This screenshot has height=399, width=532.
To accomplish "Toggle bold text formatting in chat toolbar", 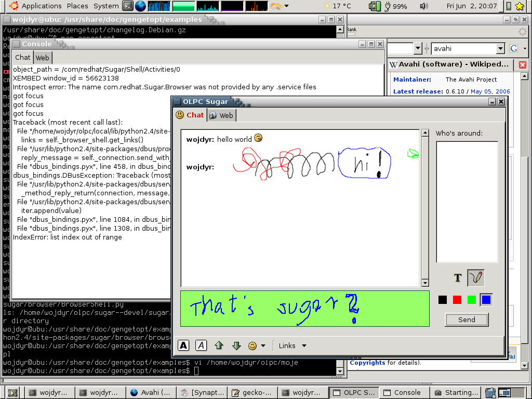I will [183, 345].
